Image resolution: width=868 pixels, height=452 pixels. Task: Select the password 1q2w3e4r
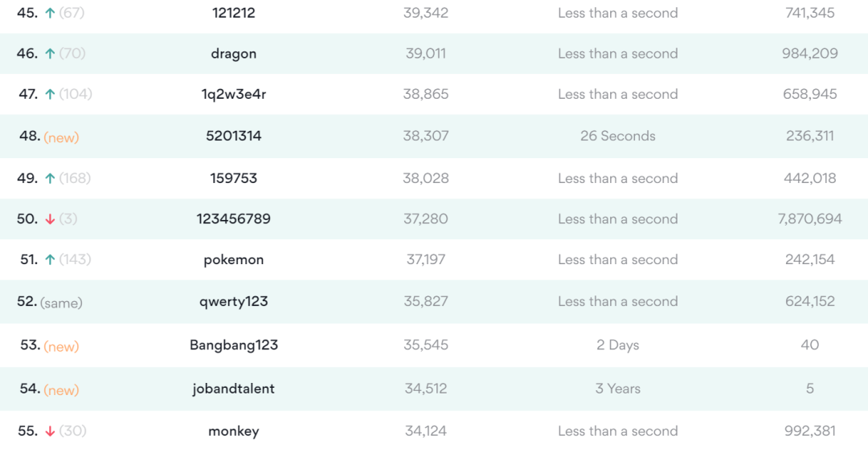[x=233, y=94]
